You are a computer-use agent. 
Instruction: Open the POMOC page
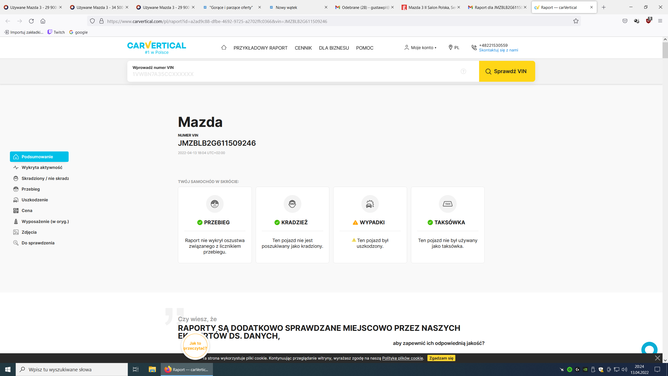coord(364,48)
